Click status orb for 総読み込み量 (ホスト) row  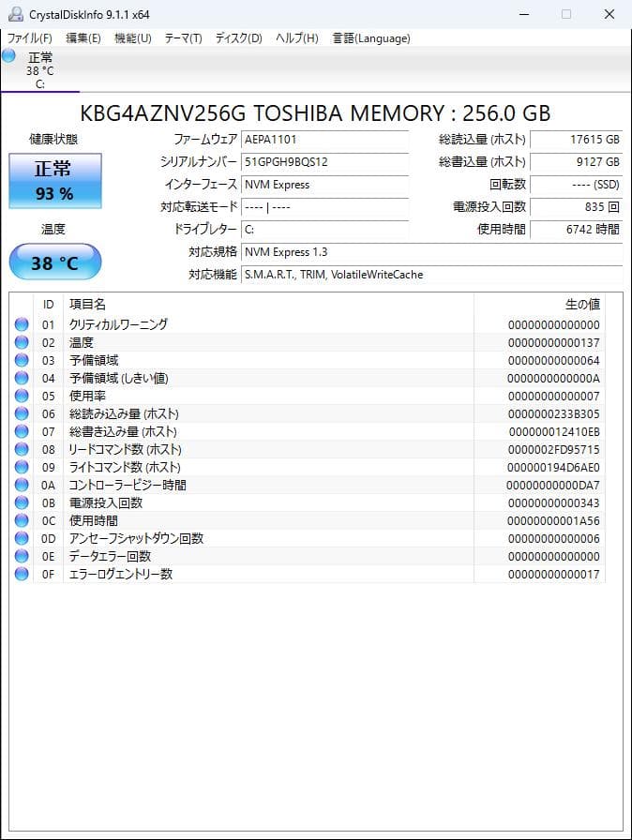tap(22, 413)
